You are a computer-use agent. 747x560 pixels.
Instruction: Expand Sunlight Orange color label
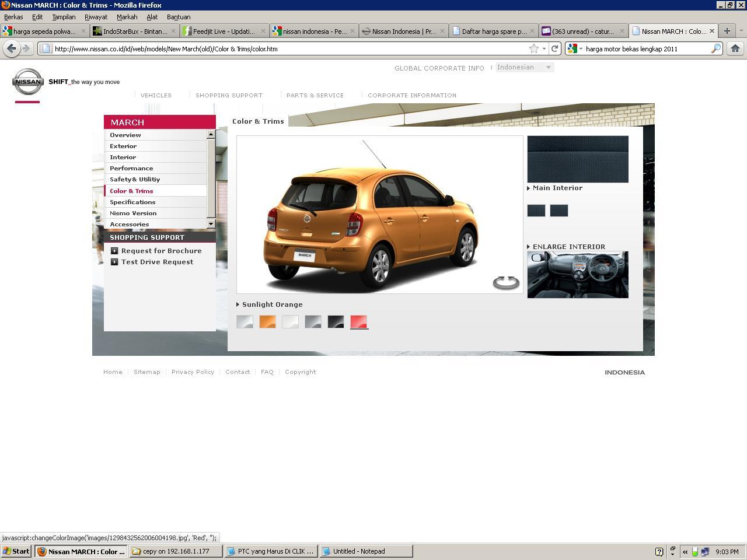[270, 304]
